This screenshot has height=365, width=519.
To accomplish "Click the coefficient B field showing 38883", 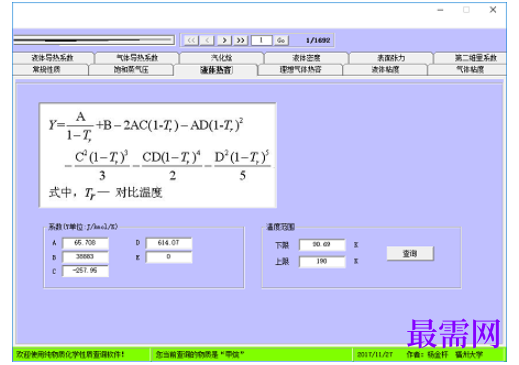I will [x=85, y=257].
